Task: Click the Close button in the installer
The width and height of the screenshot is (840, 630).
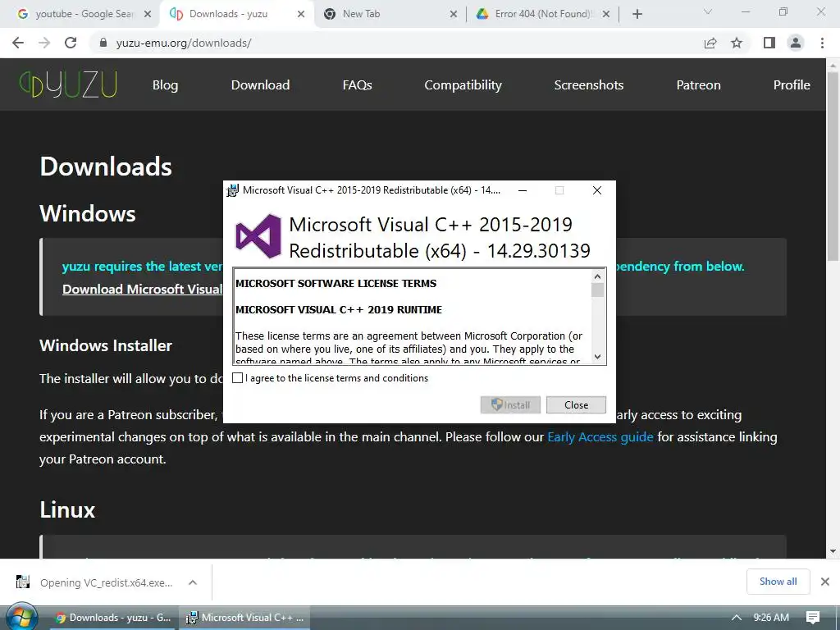Action: (x=576, y=405)
